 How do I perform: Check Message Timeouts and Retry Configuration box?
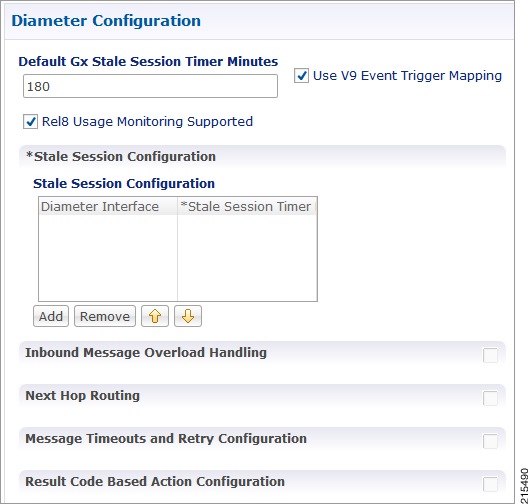click(490, 441)
